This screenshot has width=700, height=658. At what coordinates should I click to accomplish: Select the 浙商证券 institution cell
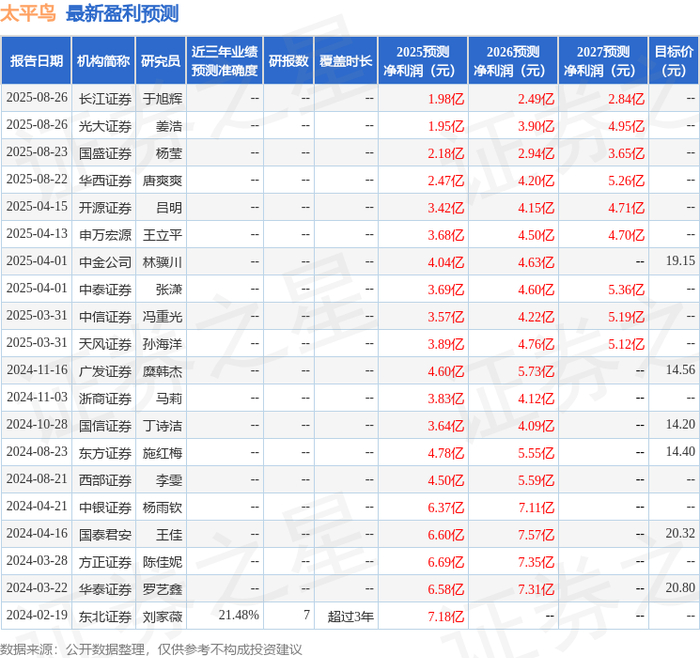105,399
